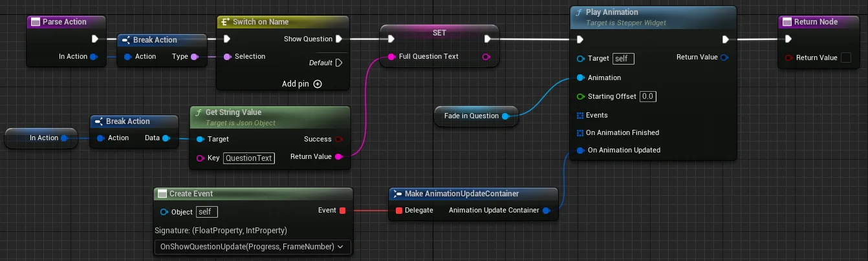Click exec output pin of Parse Action node
868x261 pixels.
pos(95,39)
